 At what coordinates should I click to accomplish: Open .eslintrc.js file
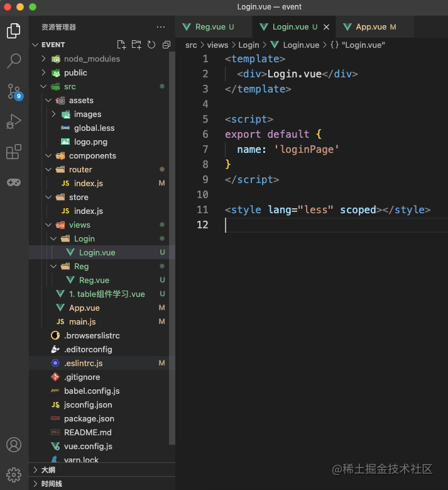click(x=102, y=363)
